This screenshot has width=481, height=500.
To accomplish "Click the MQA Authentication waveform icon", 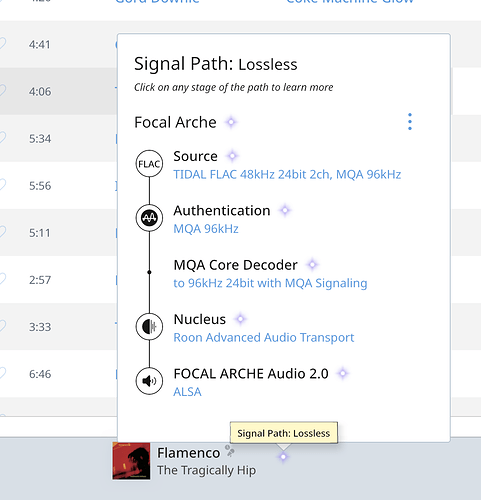I will pos(149,218).
